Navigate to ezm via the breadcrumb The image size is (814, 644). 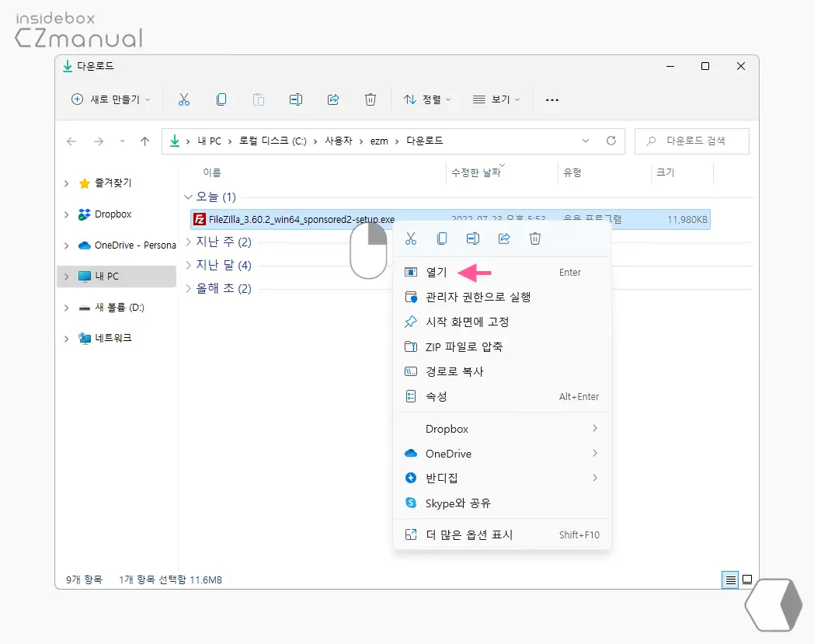pos(379,141)
